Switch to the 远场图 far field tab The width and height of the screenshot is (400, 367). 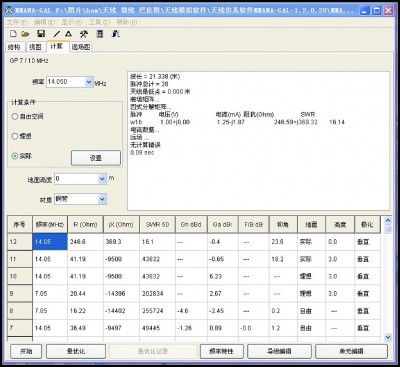[81, 47]
